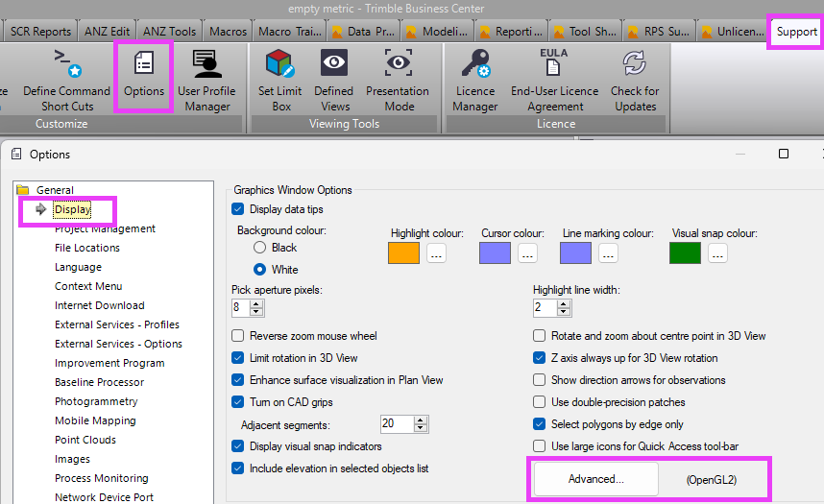Open the Data Pr... ribbon tab
The height and width of the screenshot is (504, 824).
364,32
